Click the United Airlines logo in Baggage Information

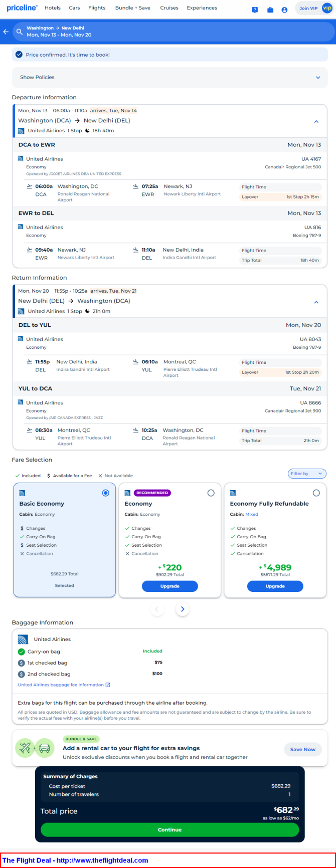[x=23, y=639]
